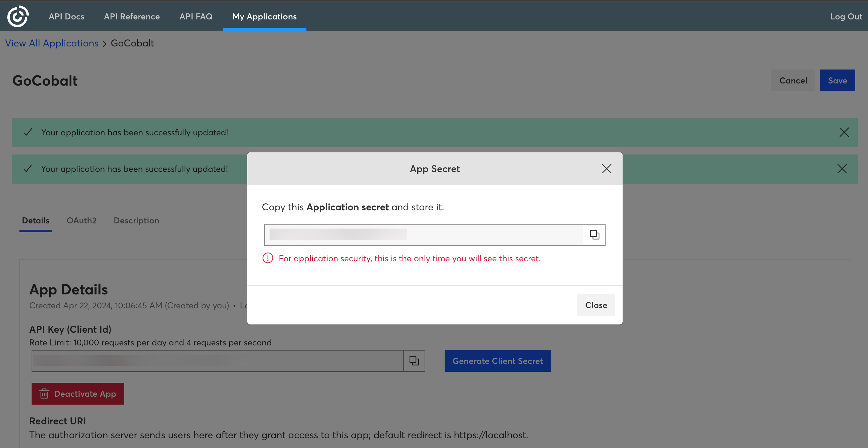868x448 pixels.
Task: Select the My Applications nav item
Action: tap(264, 16)
